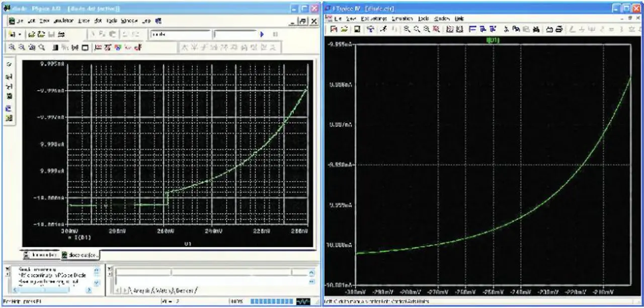Open the File menu in PSpice
Image resolution: width=644 pixels, height=308 pixels.
click(20, 21)
